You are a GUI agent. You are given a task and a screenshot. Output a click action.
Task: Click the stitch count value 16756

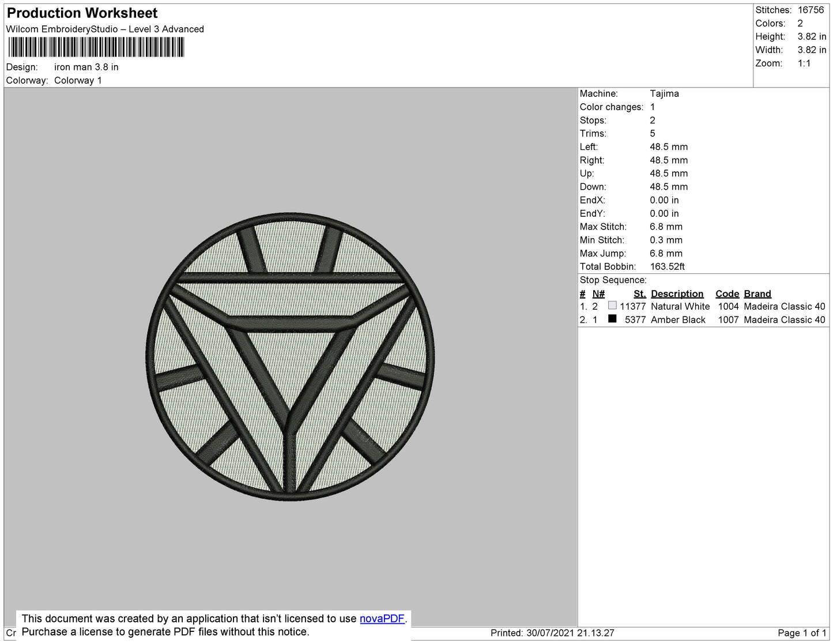811,10
